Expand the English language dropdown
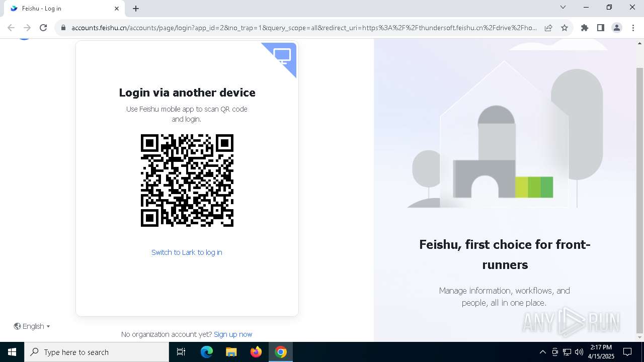 pos(32,326)
